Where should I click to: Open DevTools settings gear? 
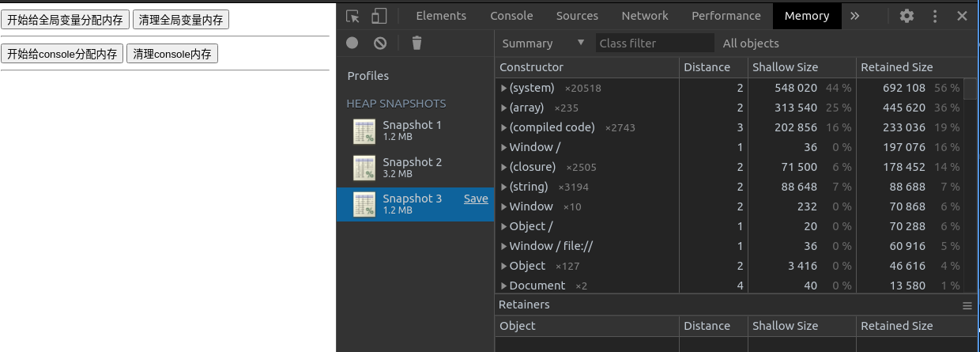coord(907,16)
